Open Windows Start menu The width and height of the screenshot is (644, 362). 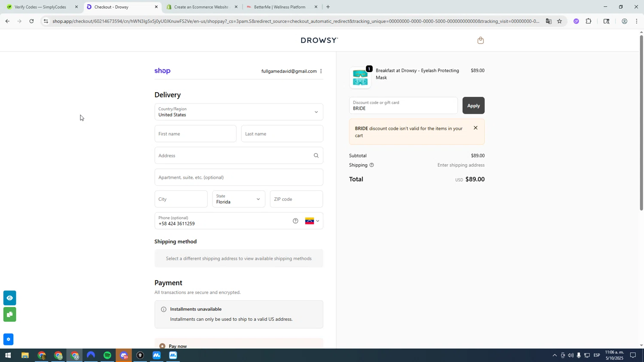(7, 356)
